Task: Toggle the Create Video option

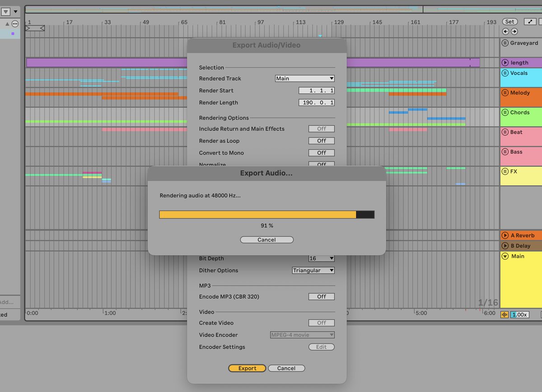Action: tap(321, 323)
